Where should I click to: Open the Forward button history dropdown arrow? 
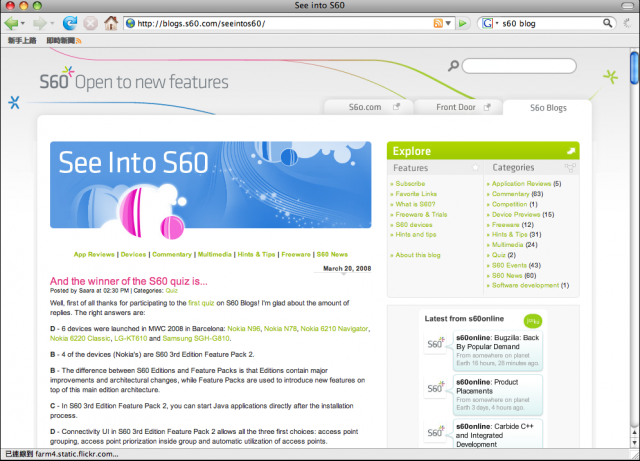[52, 23]
